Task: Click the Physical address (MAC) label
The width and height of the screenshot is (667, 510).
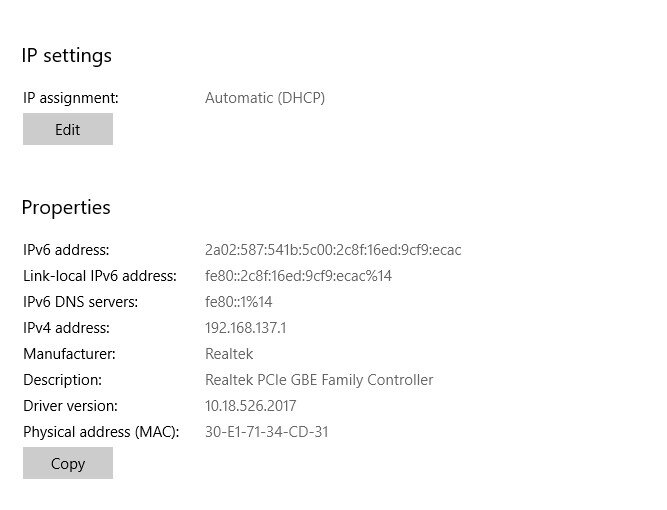Action: pyautogui.click(x=101, y=432)
